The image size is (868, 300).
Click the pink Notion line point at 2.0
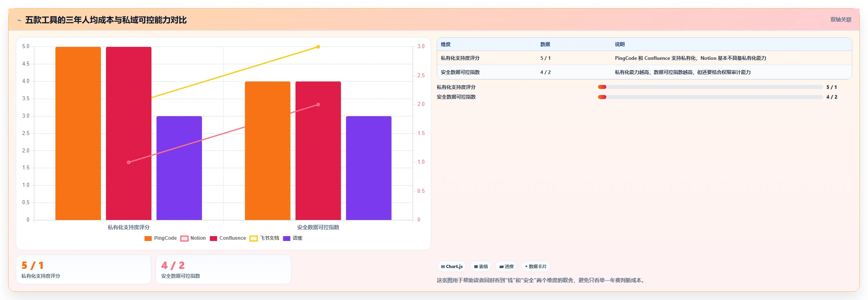318,105
